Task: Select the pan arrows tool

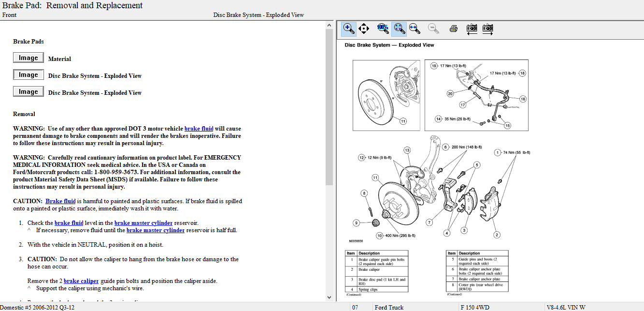Action: coord(364,29)
